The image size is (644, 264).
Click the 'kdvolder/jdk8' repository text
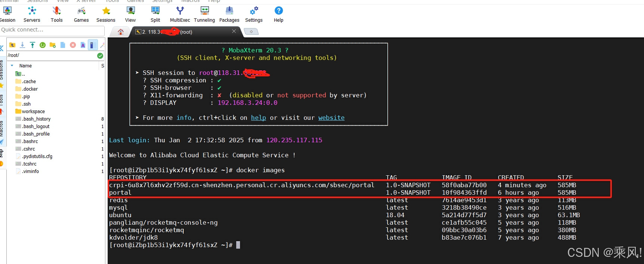[x=133, y=237]
